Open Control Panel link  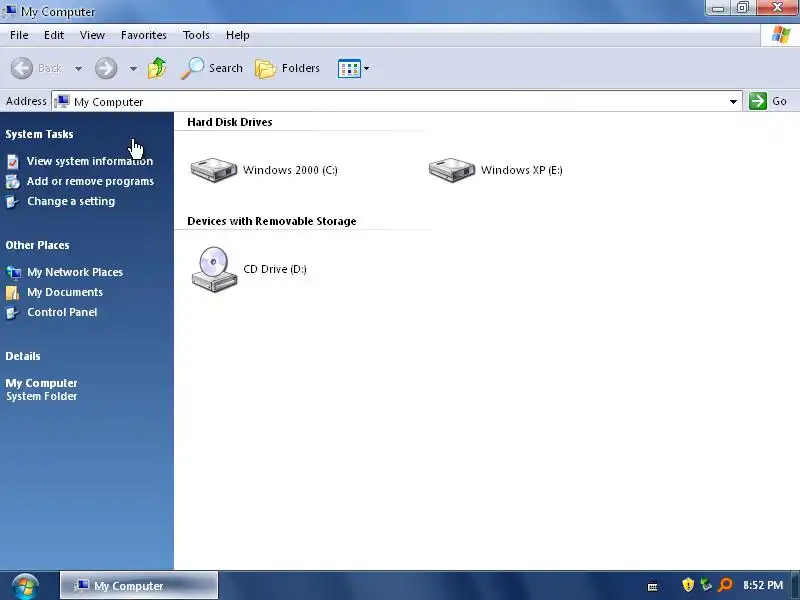click(x=62, y=312)
